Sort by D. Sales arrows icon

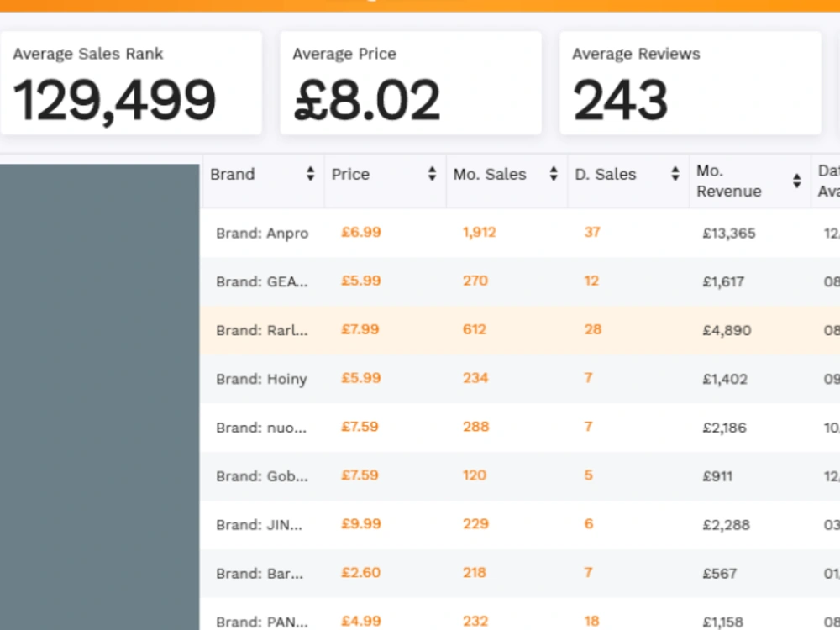pos(675,174)
